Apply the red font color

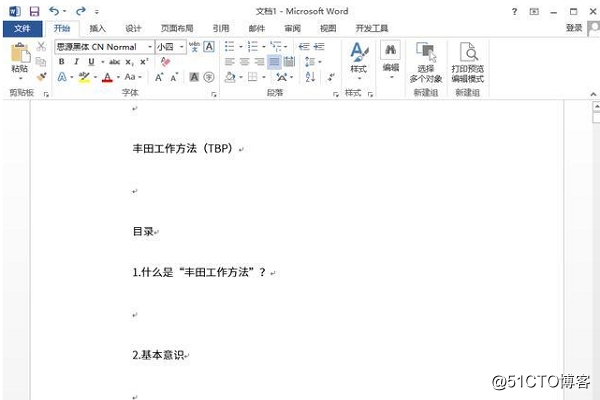click(x=108, y=77)
